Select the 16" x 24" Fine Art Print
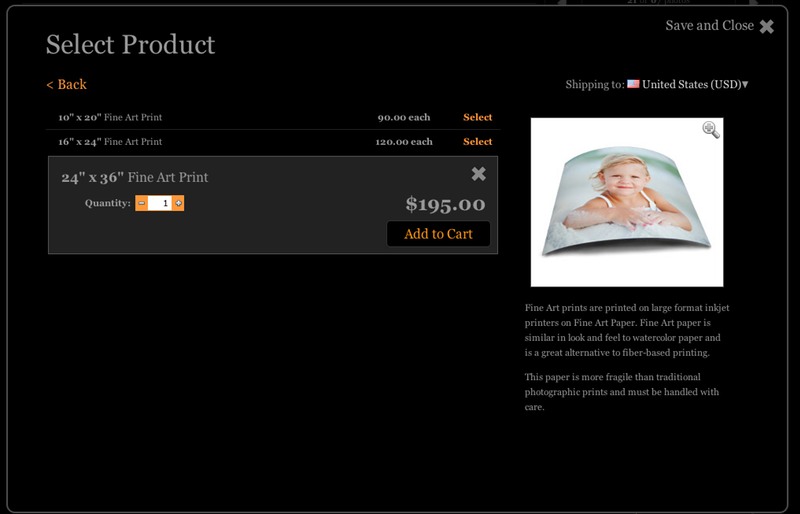 (478, 141)
